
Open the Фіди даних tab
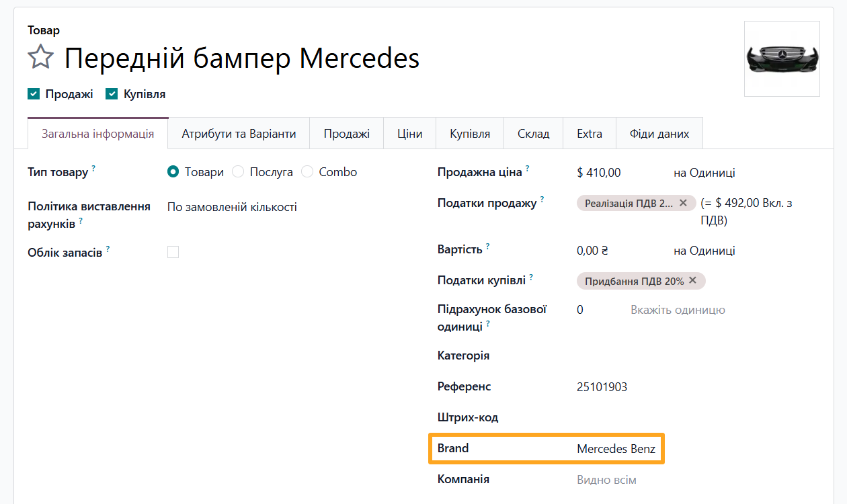pyautogui.click(x=659, y=134)
